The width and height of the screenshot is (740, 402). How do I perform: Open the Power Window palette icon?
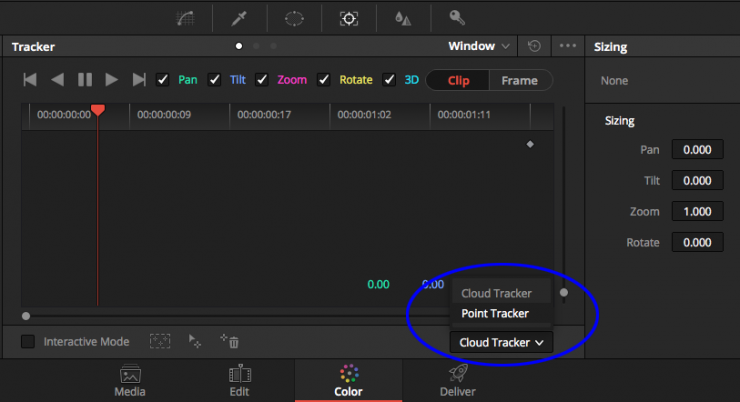(x=296, y=18)
